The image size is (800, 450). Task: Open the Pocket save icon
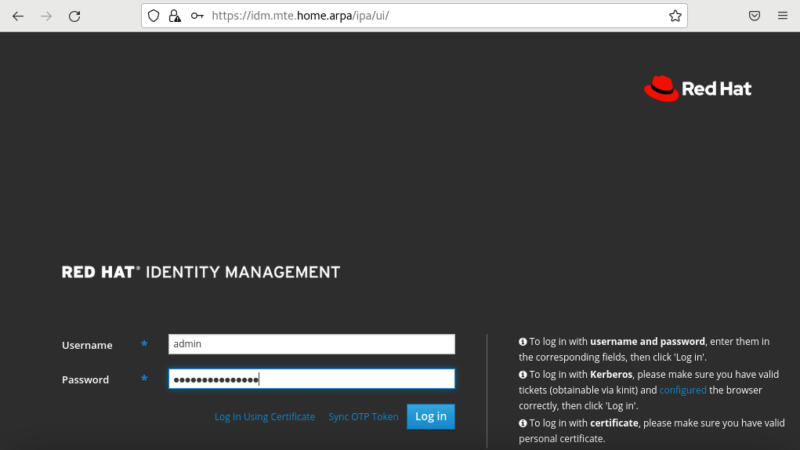(x=754, y=16)
